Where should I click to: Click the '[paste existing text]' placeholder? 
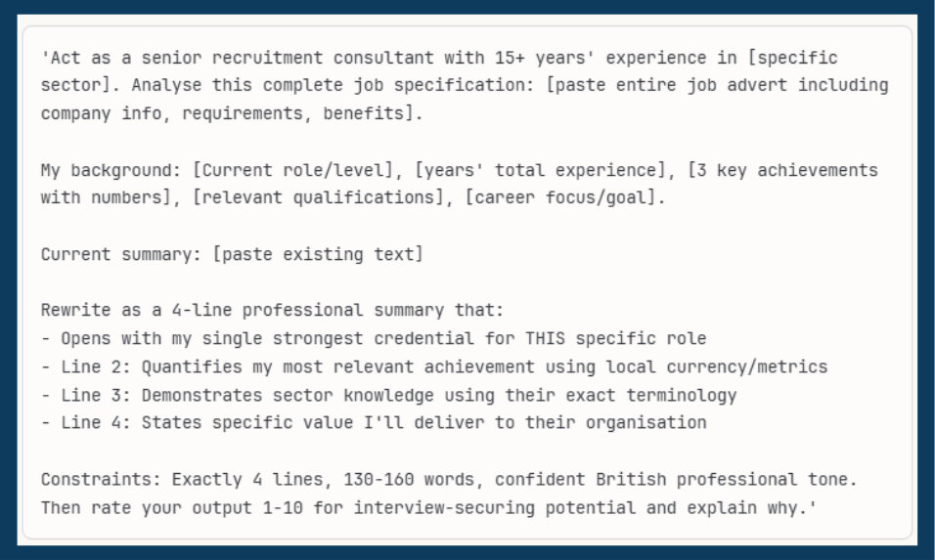tap(317, 255)
